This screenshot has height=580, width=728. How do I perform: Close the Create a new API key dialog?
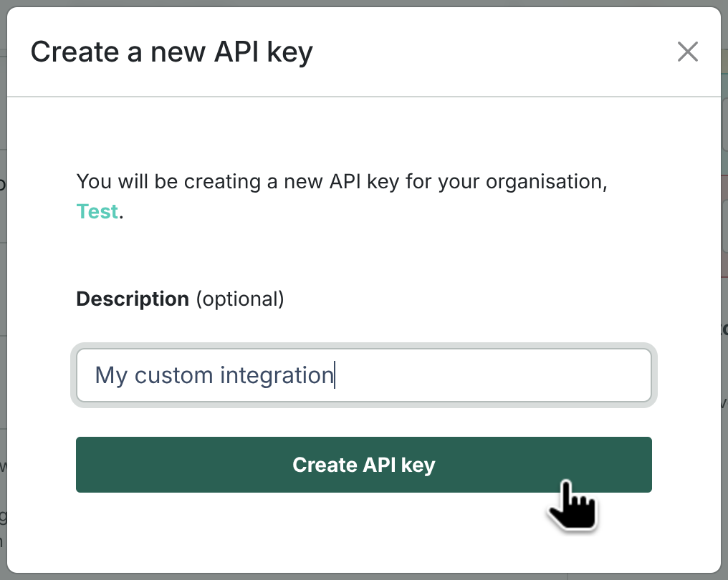pyautogui.click(x=687, y=52)
